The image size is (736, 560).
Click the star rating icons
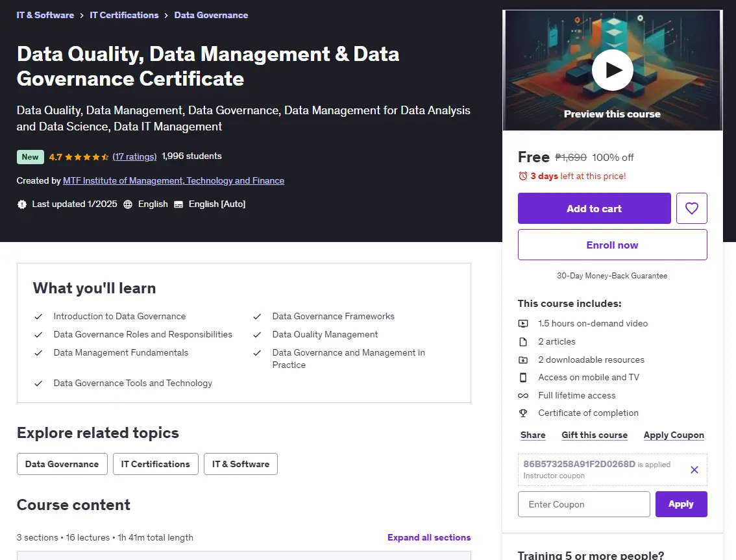pos(87,157)
